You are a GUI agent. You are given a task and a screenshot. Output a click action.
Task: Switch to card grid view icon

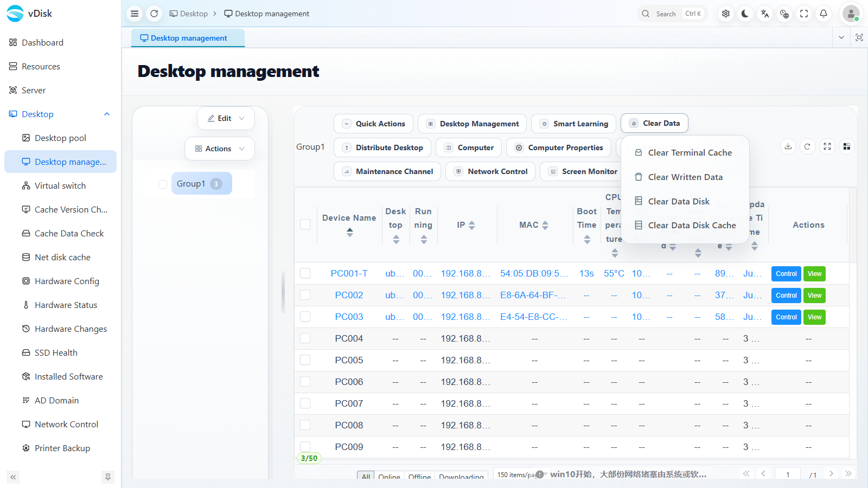(846, 146)
